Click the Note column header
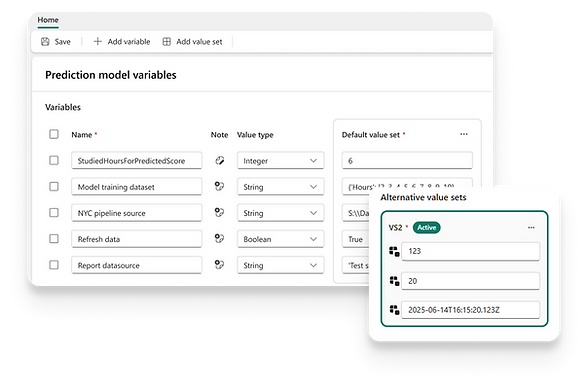The width and height of the screenshot is (588, 387). (x=219, y=135)
